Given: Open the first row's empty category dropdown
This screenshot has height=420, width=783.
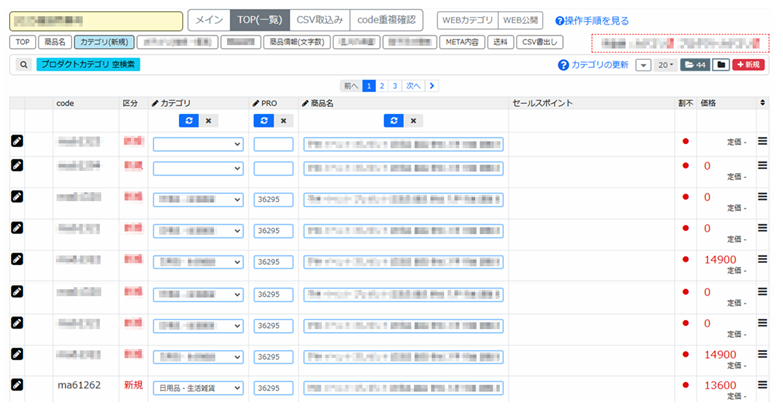Looking at the screenshot, I should pos(198,144).
